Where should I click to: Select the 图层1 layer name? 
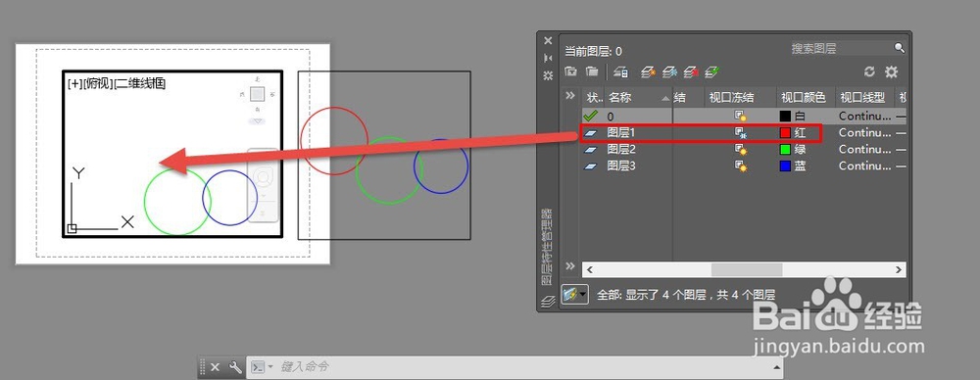point(621,132)
